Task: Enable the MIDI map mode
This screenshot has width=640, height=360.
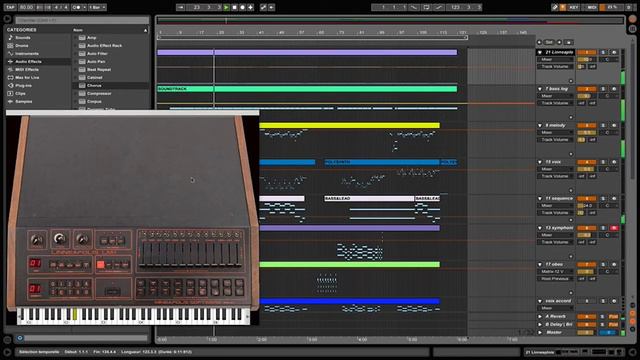Action: 592,7
